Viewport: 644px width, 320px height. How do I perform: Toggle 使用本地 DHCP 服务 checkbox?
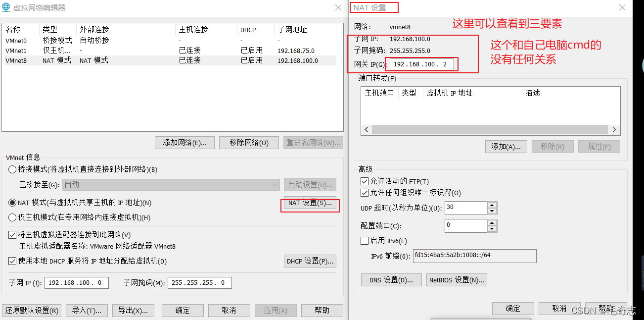click(12, 261)
